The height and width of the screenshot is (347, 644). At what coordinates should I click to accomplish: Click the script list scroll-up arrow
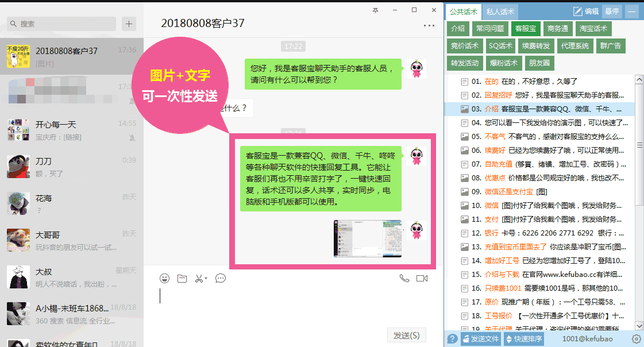[639, 79]
